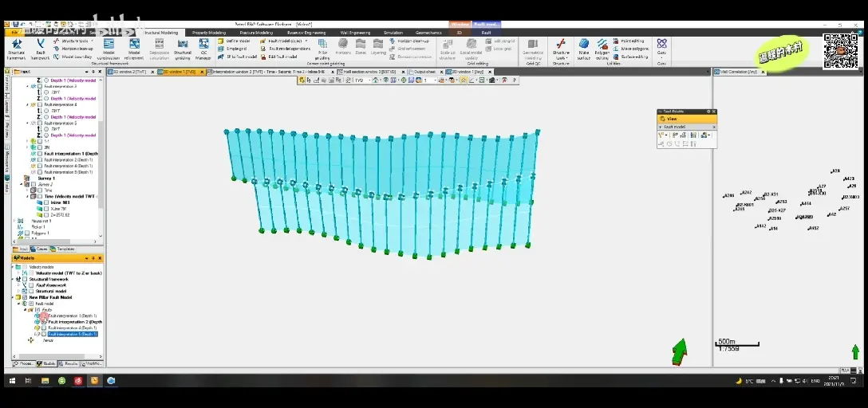The image size is (868, 408).
Task: Open the Structural framework tool
Action: 16,49
